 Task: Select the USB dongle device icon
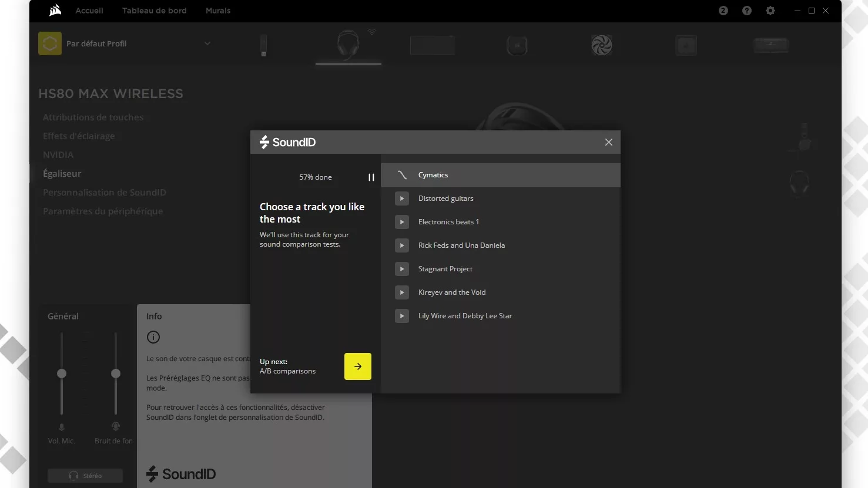click(264, 45)
